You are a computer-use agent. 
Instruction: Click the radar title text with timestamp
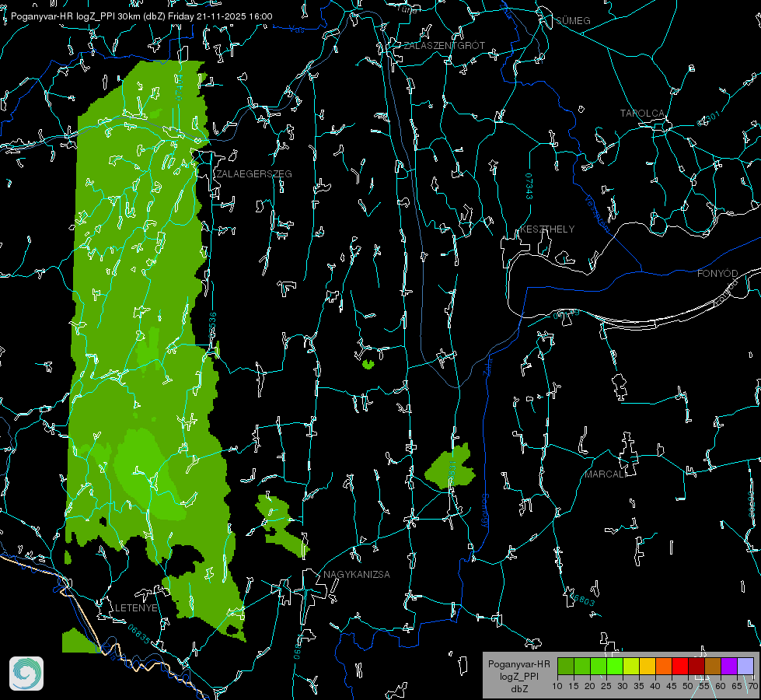click(x=141, y=16)
